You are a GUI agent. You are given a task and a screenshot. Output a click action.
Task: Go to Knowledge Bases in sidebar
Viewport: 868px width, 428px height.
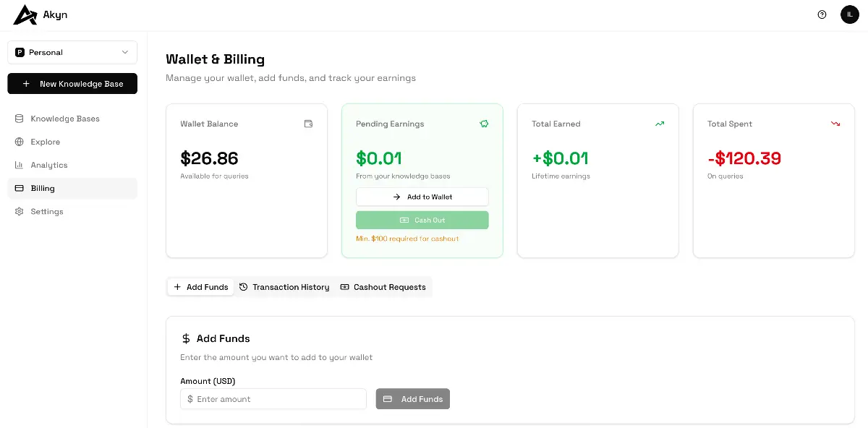(64, 119)
